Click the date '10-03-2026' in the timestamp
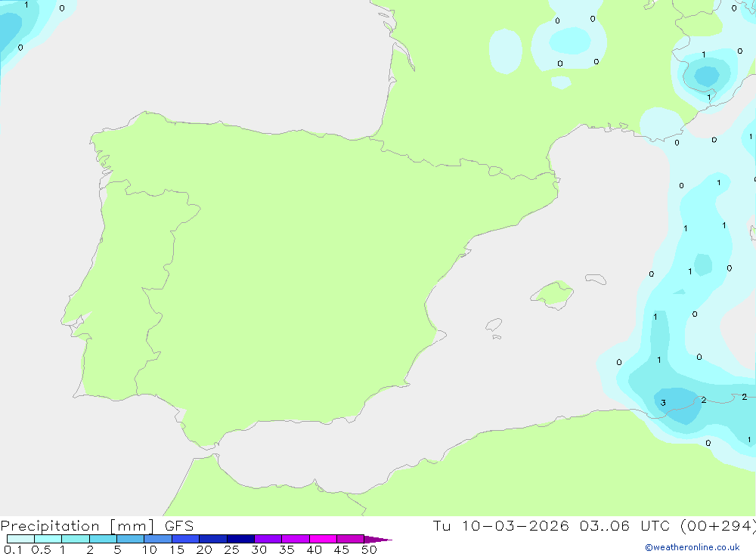Image resolution: width=756 pixels, height=554 pixels. (516, 526)
